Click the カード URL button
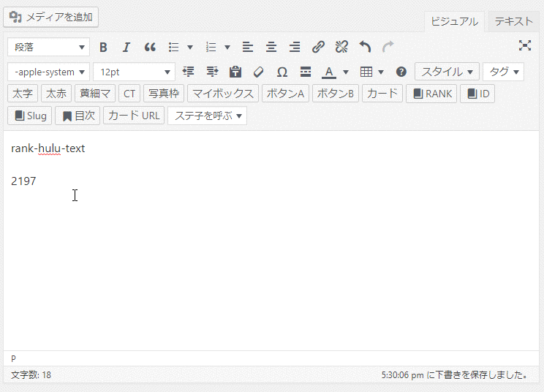Image resolution: width=544 pixels, height=392 pixels. (x=134, y=116)
